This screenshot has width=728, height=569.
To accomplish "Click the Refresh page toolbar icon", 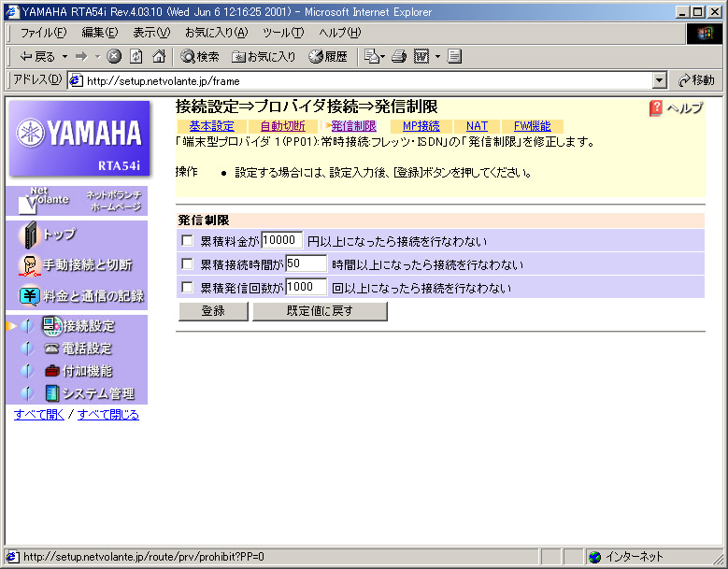I will tap(136, 56).
